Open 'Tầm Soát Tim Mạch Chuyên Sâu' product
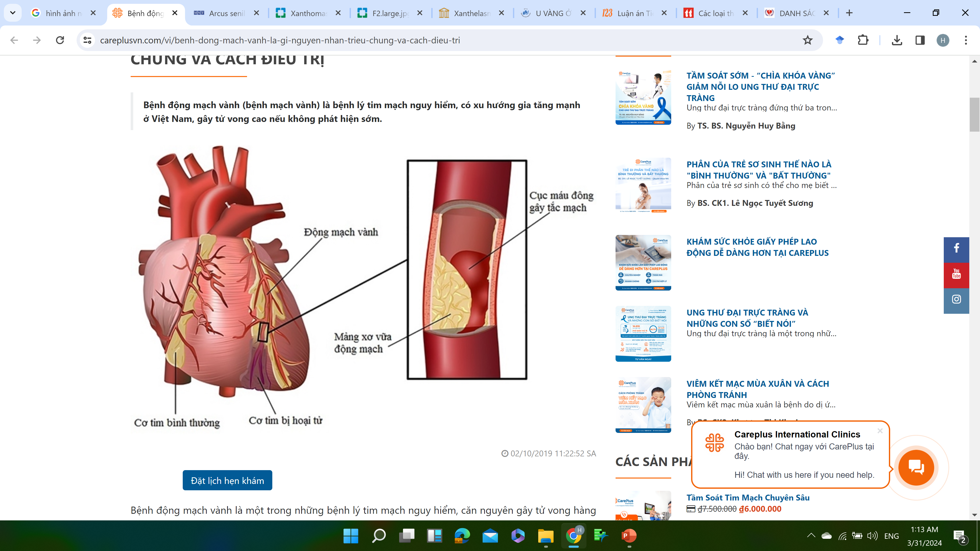 point(748,497)
